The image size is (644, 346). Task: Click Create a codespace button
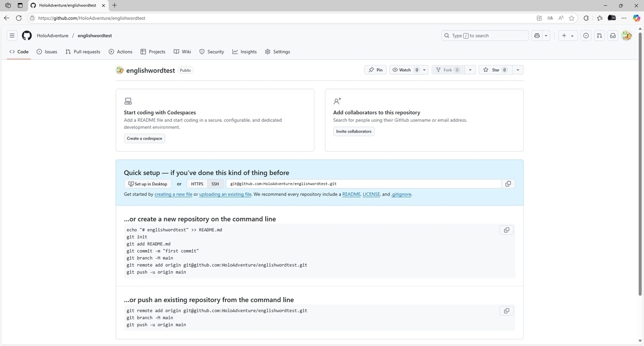(x=144, y=138)
